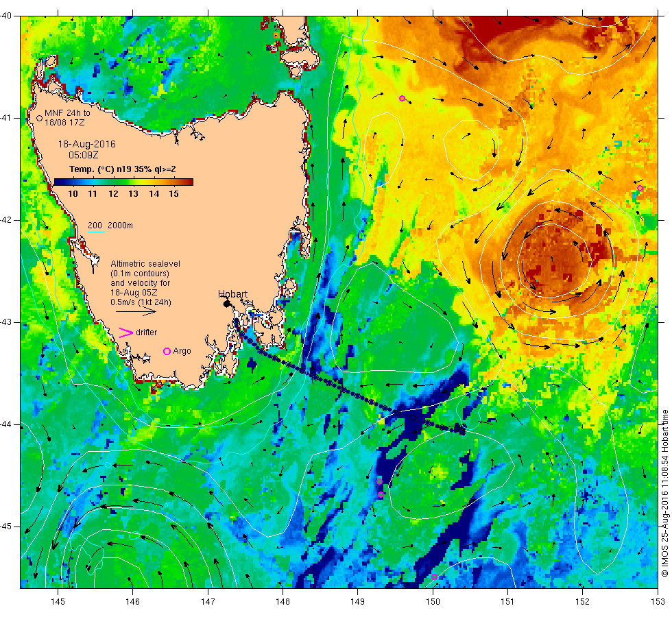The image size is (672, 617).
Task: Click the '0.5m/s (1kt 24h)' scale text
Action: point(141,302)
